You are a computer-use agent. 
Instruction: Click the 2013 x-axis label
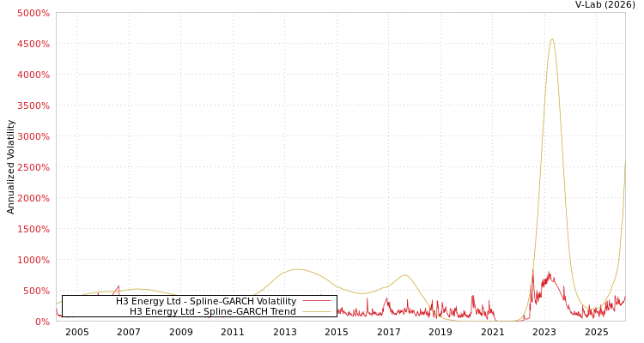click(284, 332)
